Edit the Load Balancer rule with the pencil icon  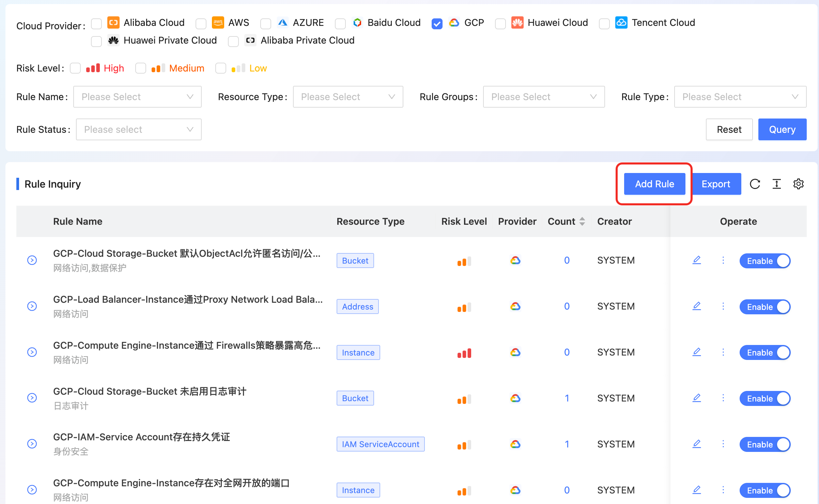[x=697, y=306]
